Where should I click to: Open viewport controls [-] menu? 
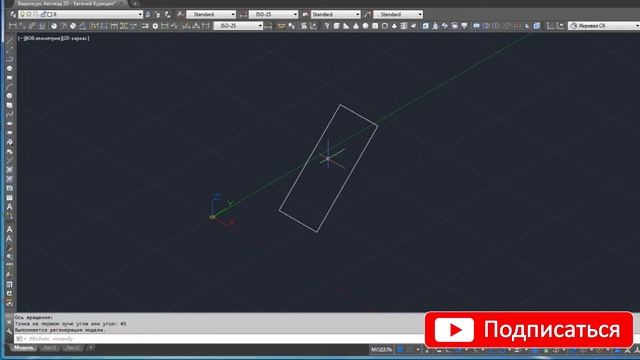point(20,38)
